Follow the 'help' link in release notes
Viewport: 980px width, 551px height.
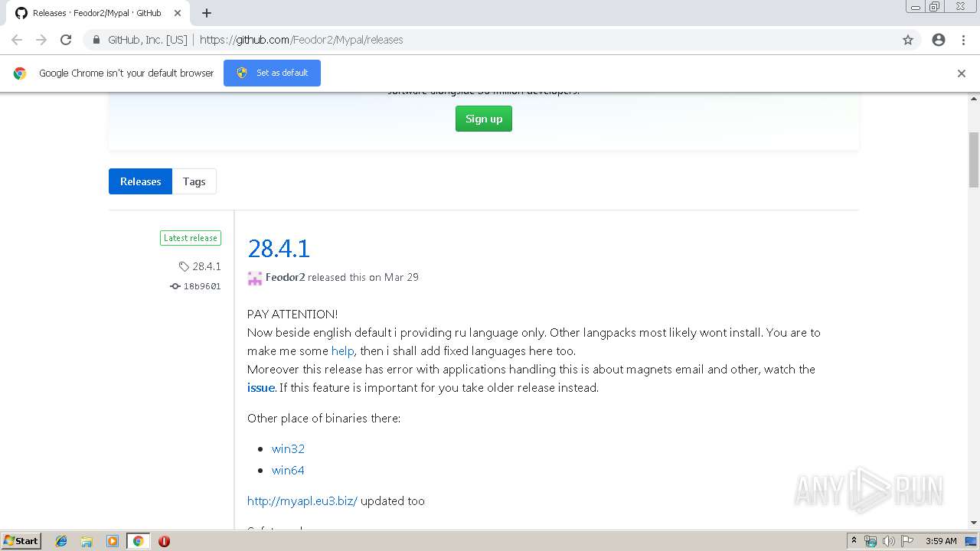pos(342,350)
